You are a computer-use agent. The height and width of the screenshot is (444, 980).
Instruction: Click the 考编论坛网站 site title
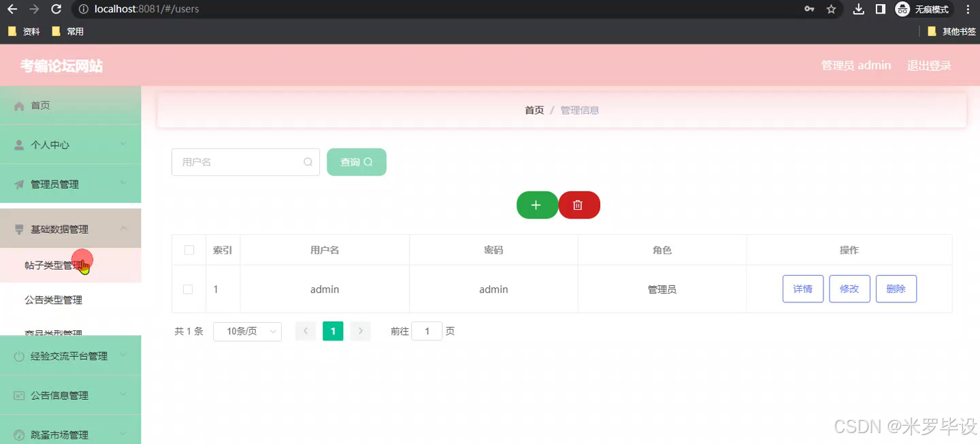(x=62, y=66)
